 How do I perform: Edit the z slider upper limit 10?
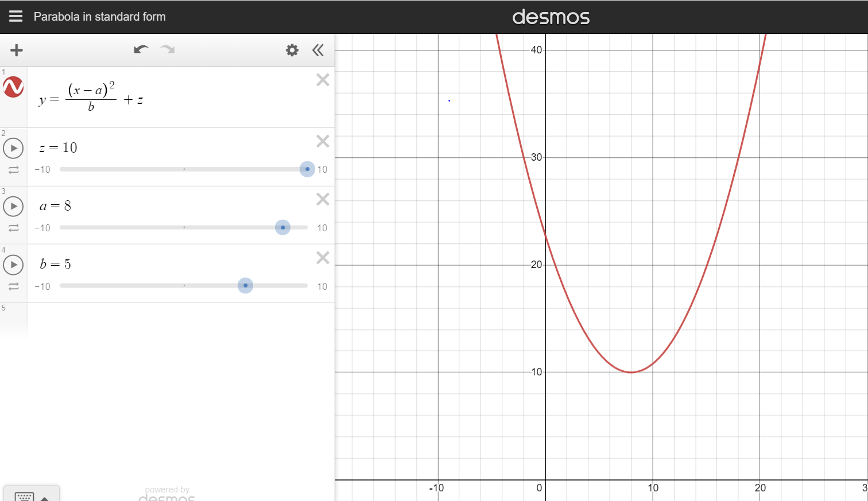(x=322, y=170)
